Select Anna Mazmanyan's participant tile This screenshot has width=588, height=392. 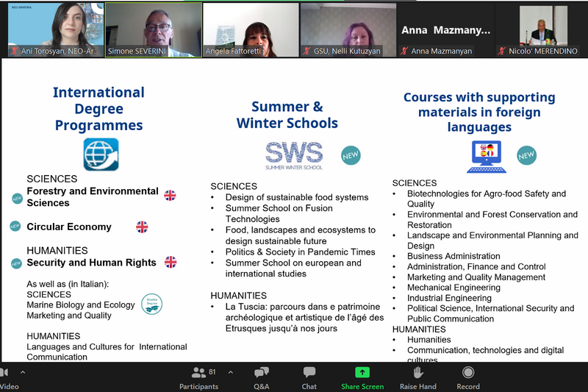(446, 30)
